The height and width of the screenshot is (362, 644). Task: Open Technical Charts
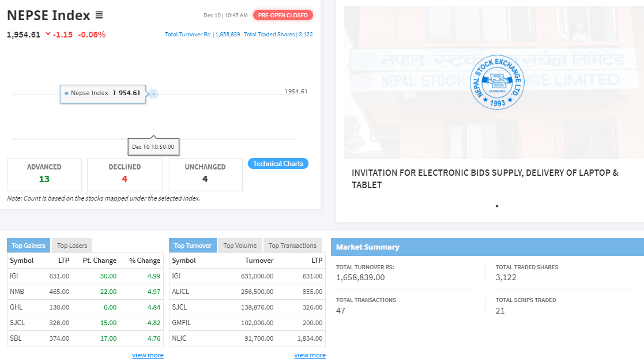[278, 163]
